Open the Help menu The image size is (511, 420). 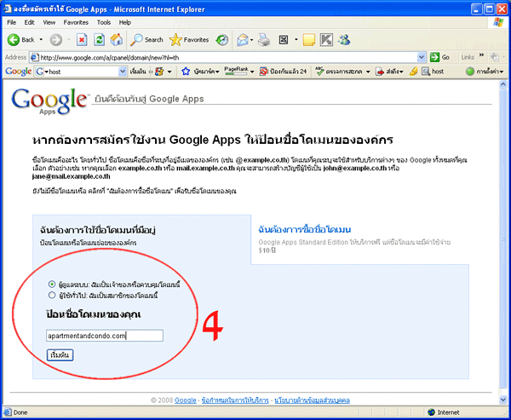click(125, 22)
